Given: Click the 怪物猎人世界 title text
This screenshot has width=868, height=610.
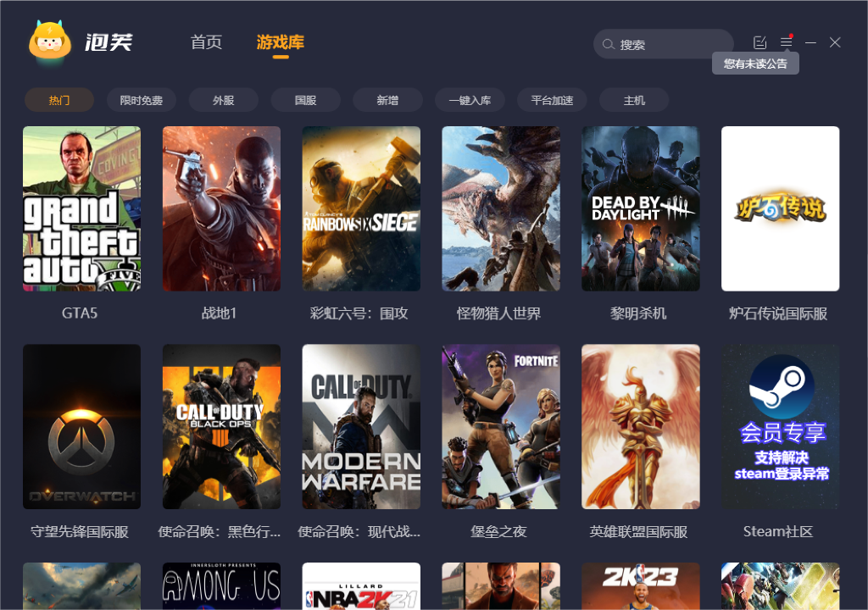Looking at the screenshot, I should (498, 313).
